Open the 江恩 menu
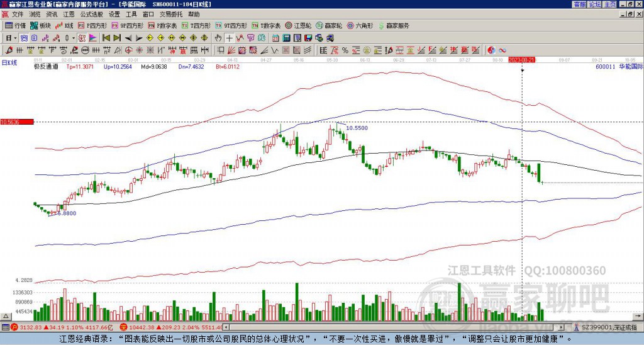The width and height of the screenshot is (644, 345). coord(69,13)
